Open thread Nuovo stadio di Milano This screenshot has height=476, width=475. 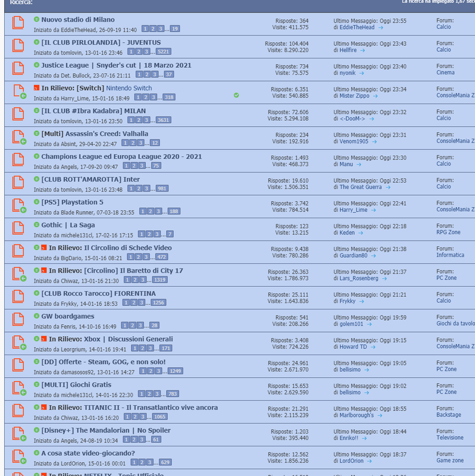[x=78, y=20]
